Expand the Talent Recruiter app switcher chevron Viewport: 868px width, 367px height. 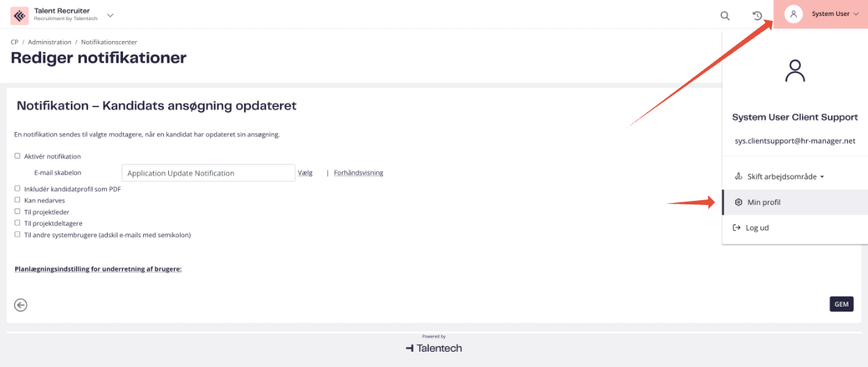[x=110, y=15]
